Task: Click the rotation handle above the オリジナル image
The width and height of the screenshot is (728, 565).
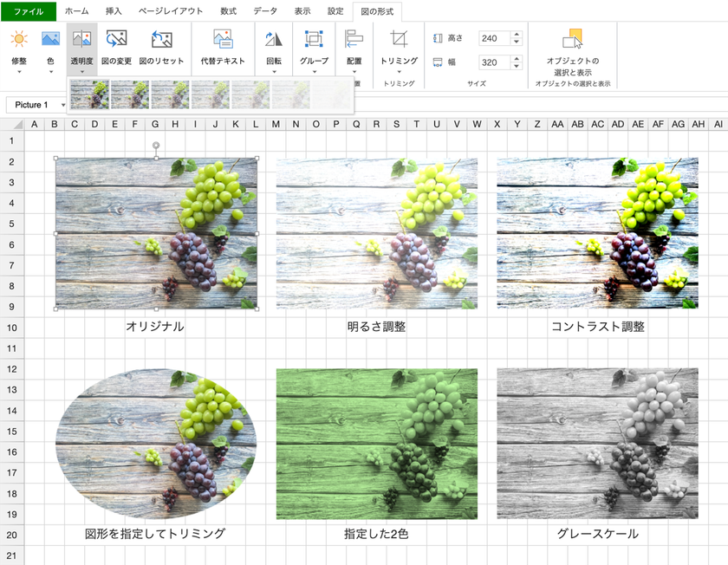Action: (157, 146)
